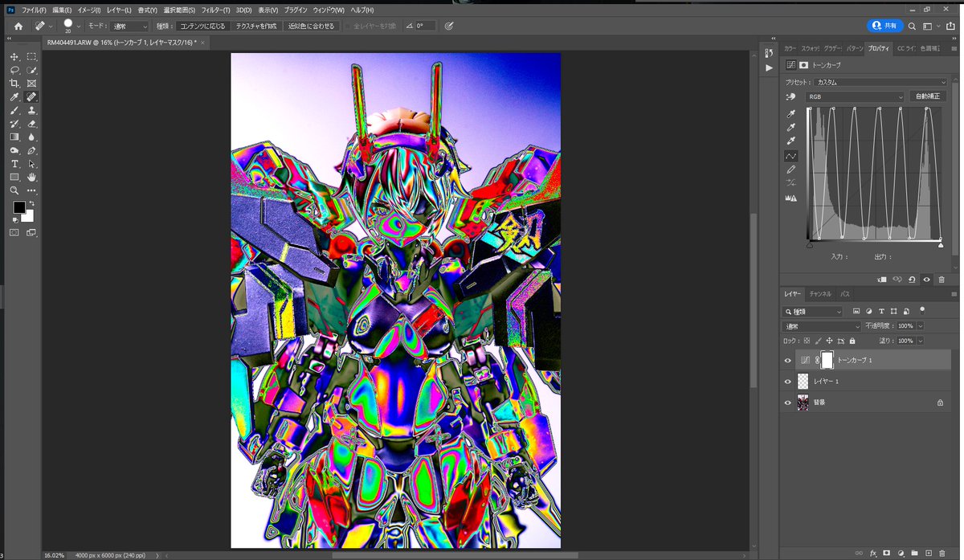Toggle the Quick Mask mode button
The height and width of the screenshot is (560, 964).
click(x=14, y=232)
